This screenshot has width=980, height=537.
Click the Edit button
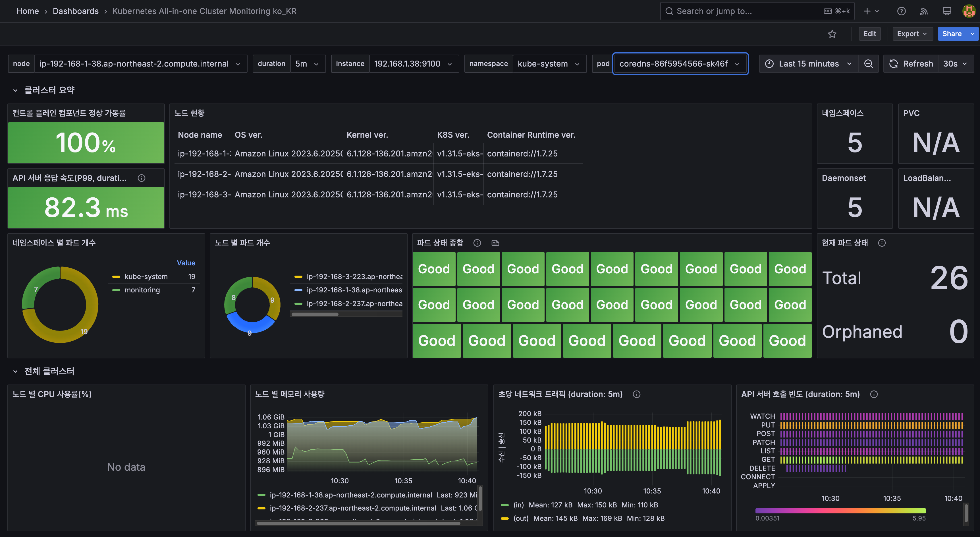click(x=869, y=34)
